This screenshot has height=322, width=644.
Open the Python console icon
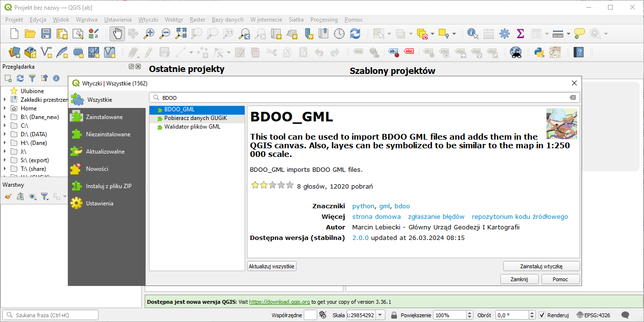coord(539,52)
